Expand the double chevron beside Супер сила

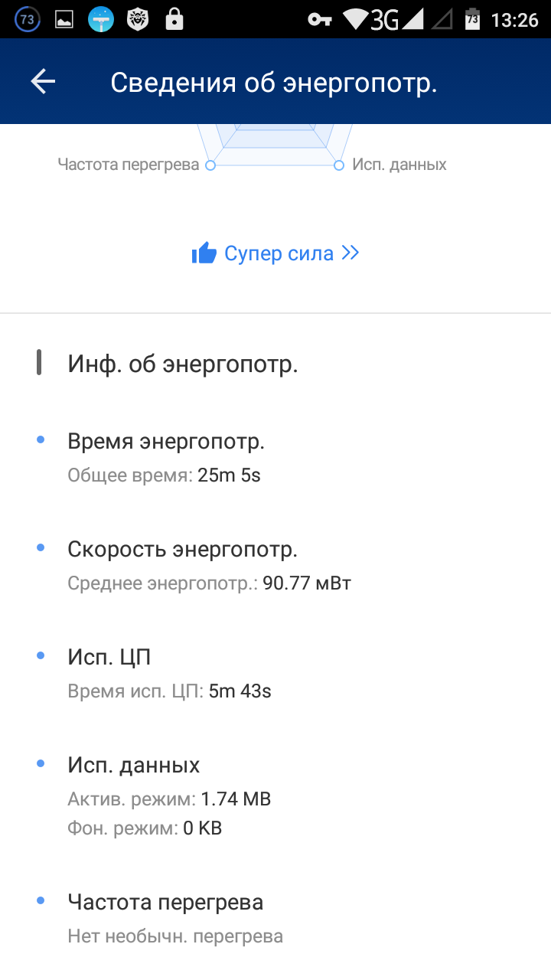[x=350, y=253]
